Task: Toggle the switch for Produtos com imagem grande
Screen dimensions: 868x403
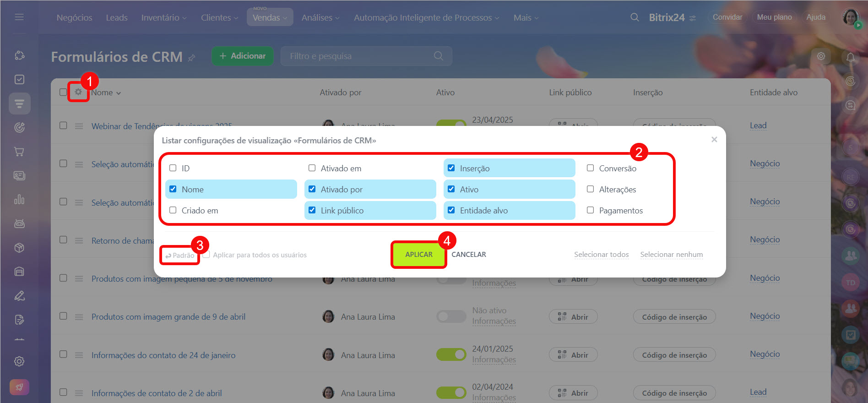Action: click(x=450, y=316)
